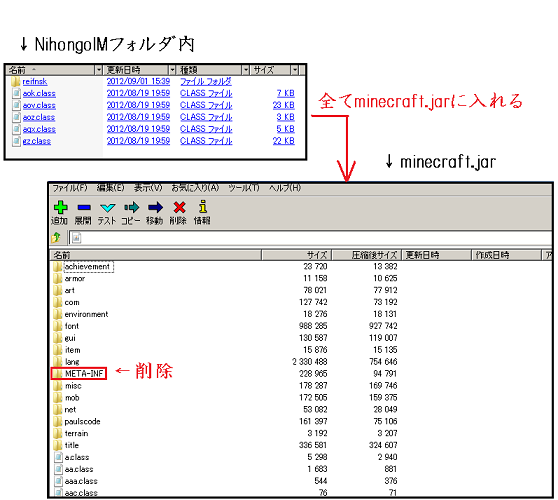The width and height of the screenshot is (558, 500).
Task: Select the item folder
Action: pyautogui.click(x=72, y=350)
